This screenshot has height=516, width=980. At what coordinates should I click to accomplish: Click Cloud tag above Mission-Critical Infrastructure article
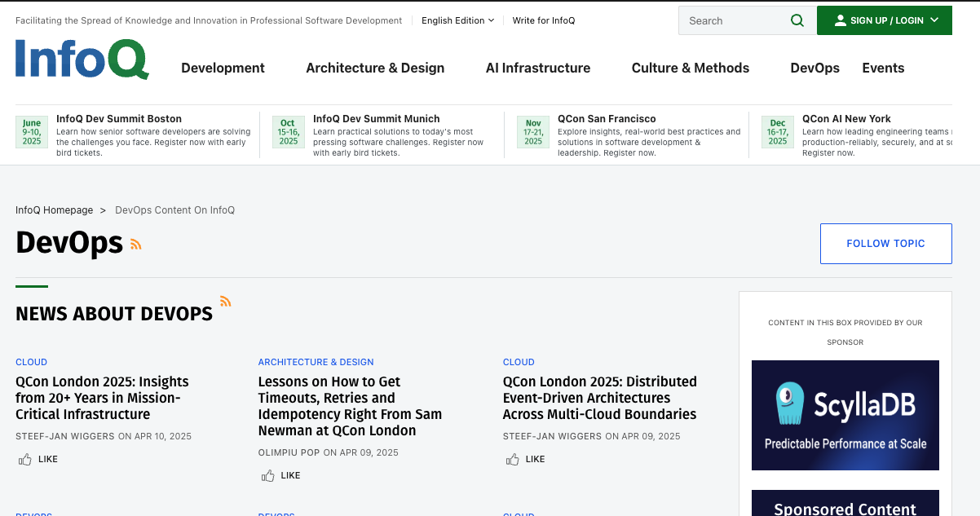pos(31,362)
